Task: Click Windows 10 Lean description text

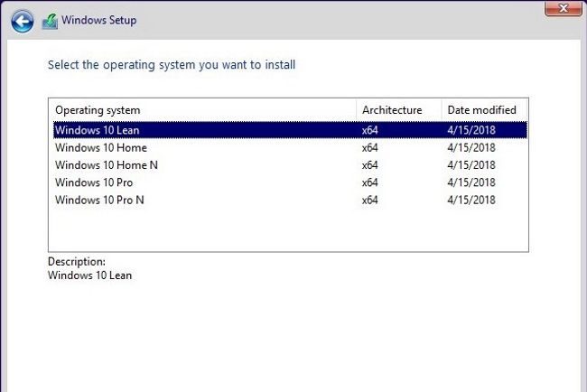Action: coord(89,275)
